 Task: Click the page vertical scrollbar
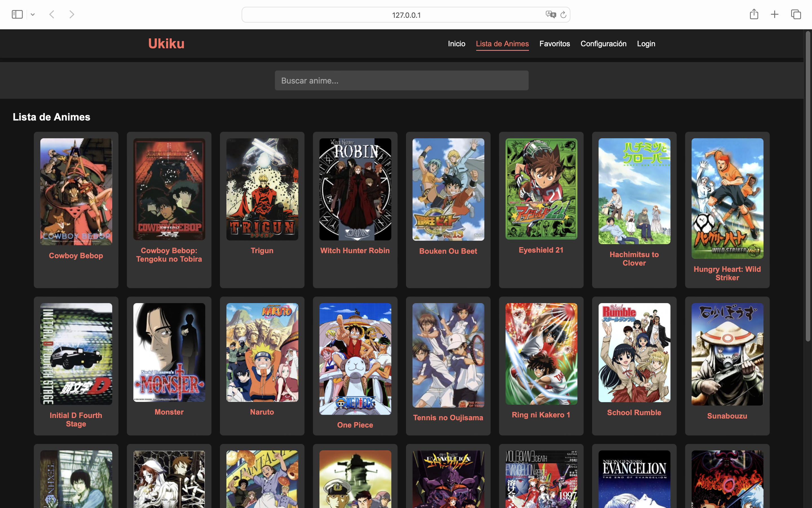click(x=808, y=187)
